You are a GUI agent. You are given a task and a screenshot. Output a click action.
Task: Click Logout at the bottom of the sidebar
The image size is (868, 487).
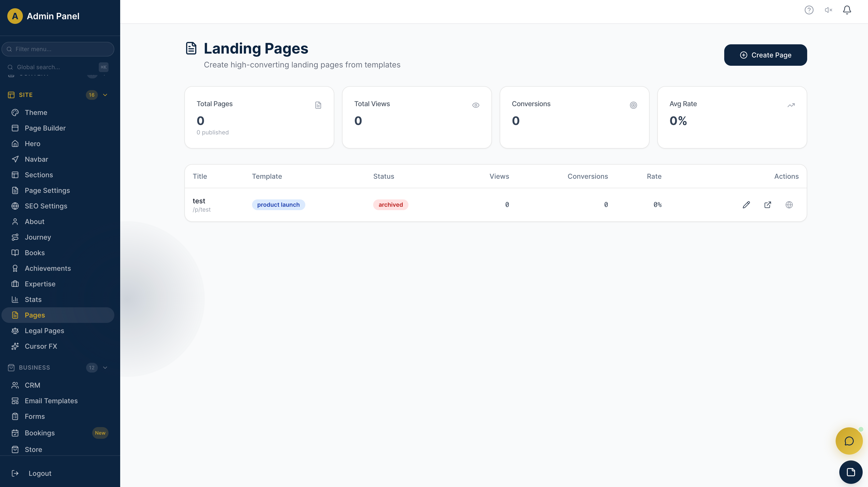(40, 473)
